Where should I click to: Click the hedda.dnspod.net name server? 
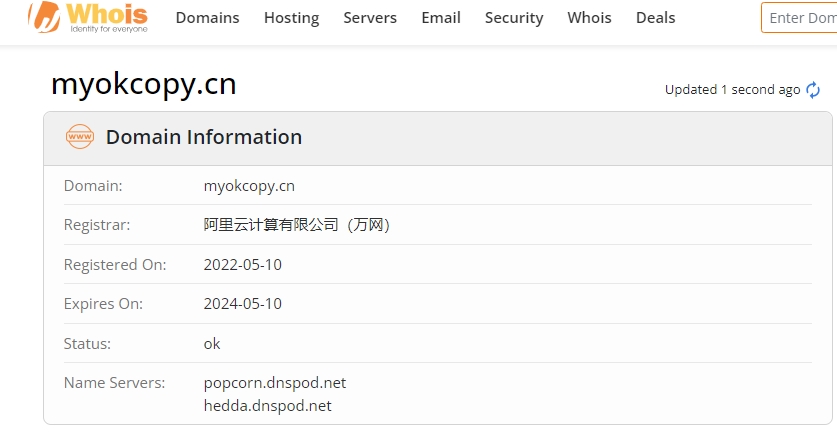point(267,405)
